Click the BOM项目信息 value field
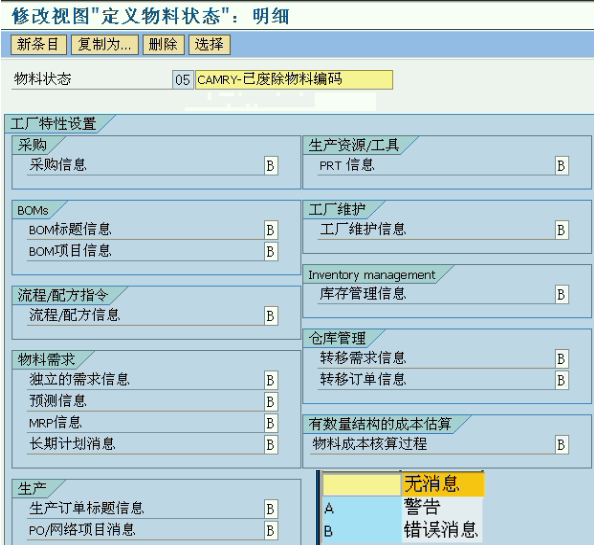This screenshot has height=546, width=594. click(271, 251)
